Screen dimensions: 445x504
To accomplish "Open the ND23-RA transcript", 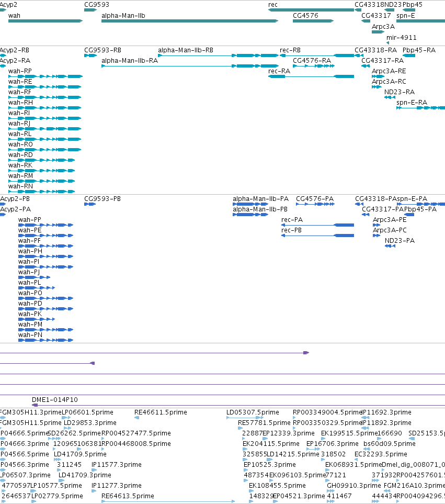I will [390, 97].
